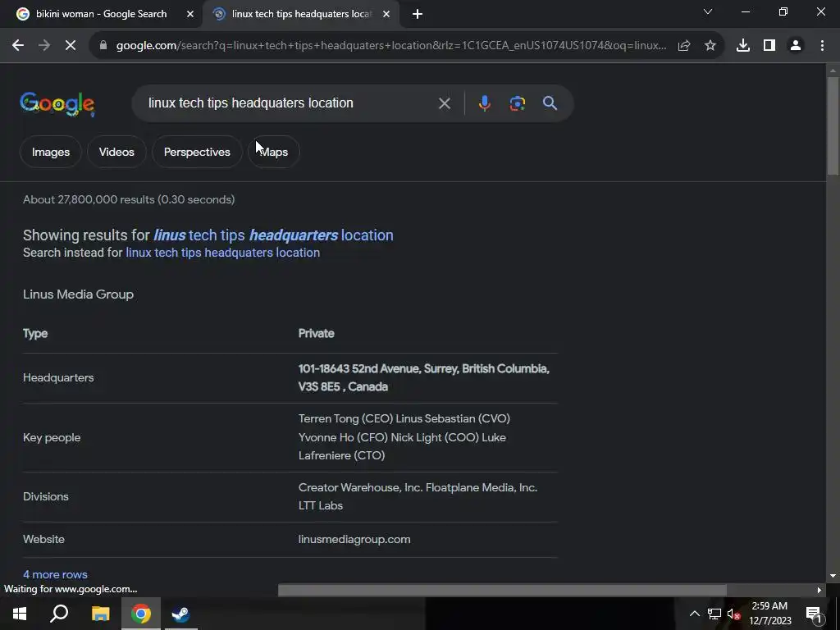Open network status tray icon
The width and height of the screenshot is (840, 630).
tap(714, 614)
